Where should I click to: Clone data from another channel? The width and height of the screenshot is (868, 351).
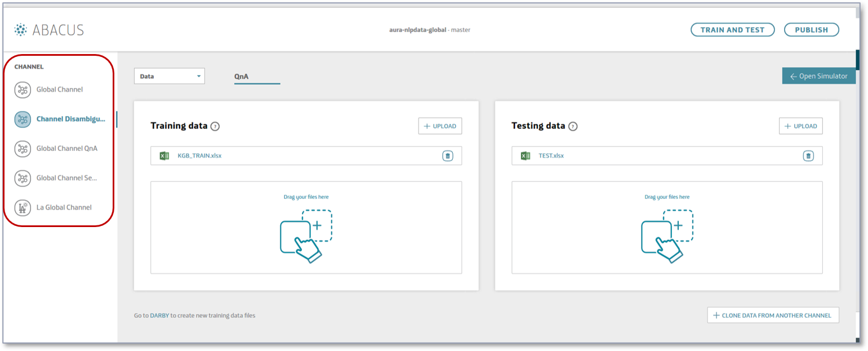[x=773, y=316]
